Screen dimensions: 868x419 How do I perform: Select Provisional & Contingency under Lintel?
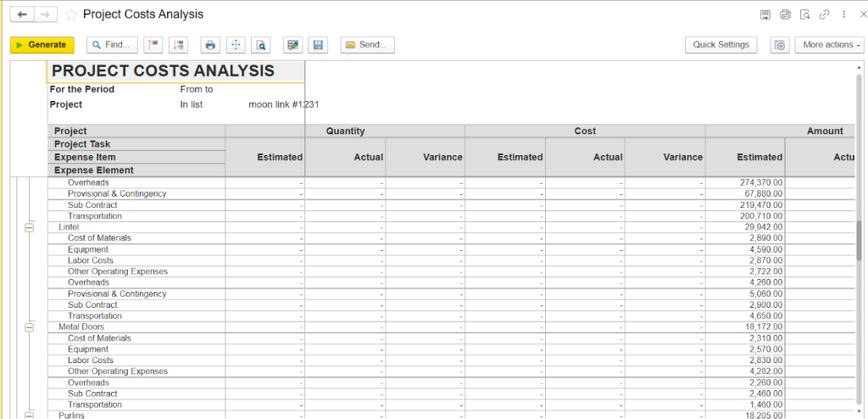click(117, 293)
